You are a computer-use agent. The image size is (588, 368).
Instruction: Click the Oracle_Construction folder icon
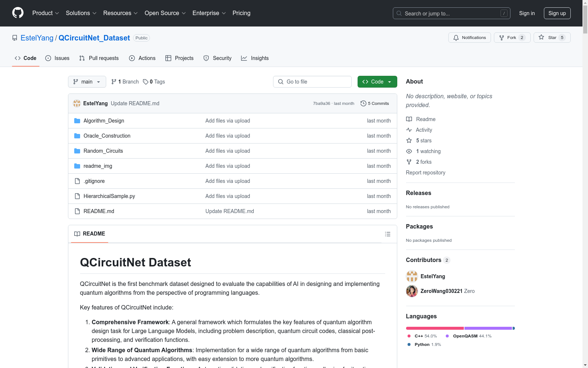(77, 136)
